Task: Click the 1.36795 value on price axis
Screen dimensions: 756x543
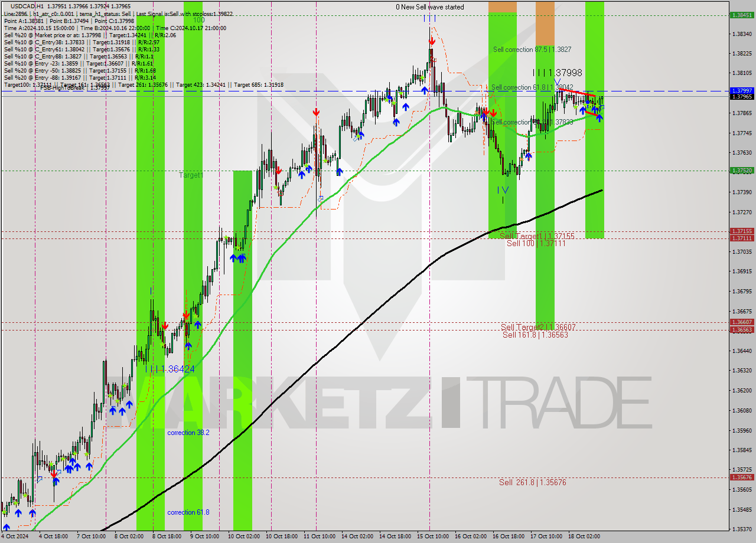Action: 741,291
